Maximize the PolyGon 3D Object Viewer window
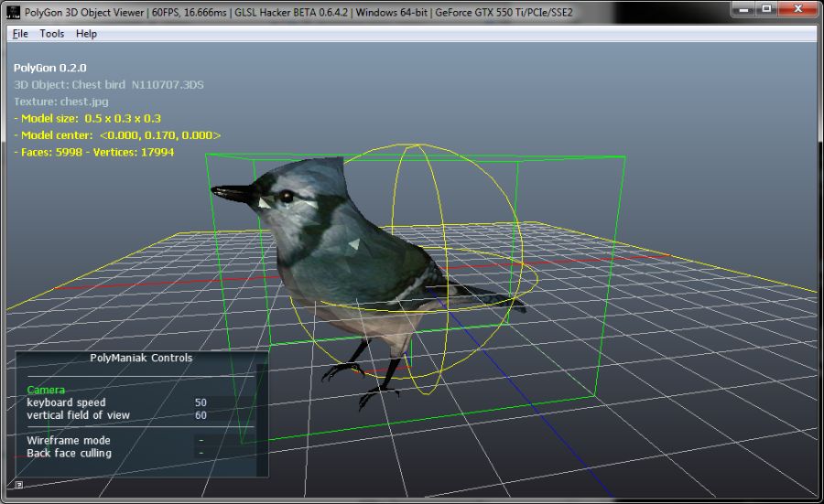Image resolution: width=824 pixels, height=504 pixels. point(766,9)
